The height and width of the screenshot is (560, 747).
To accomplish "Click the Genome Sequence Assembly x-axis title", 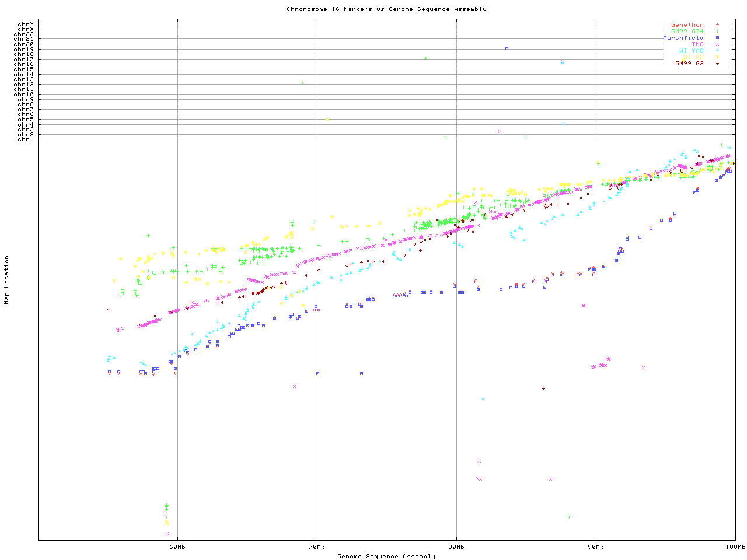I will click(x=386, y=556).
